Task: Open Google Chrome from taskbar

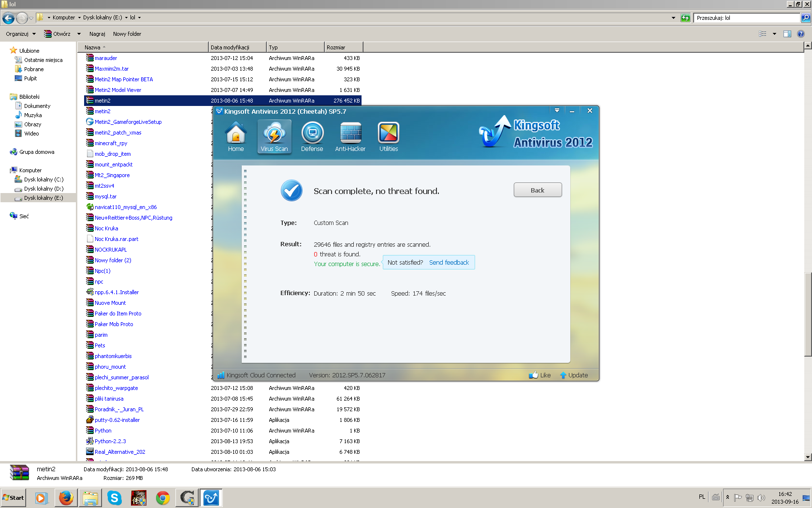Action: 163,498
